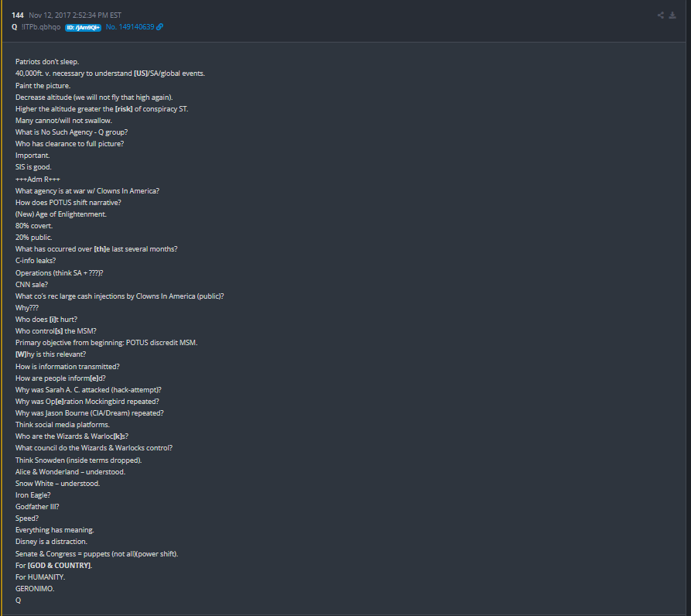Click the line "Iron Eagle?"

(33, 495)
